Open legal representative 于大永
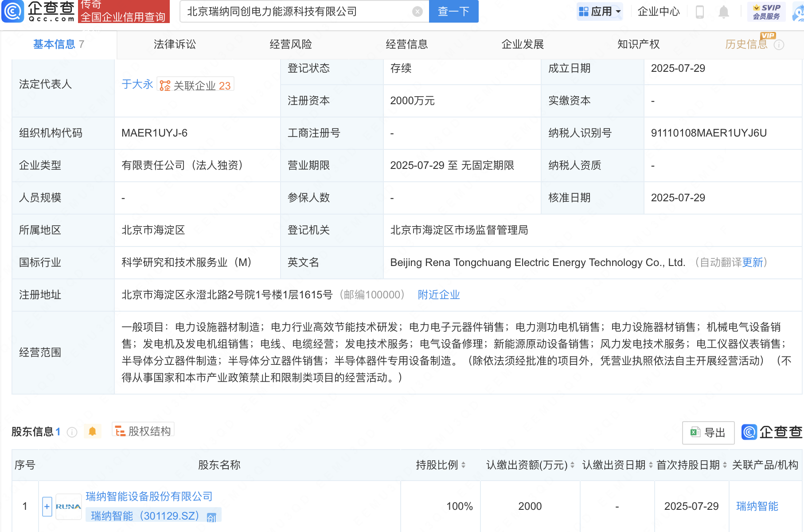This screenshot has width=804, height=532. [x=137, y=84]
